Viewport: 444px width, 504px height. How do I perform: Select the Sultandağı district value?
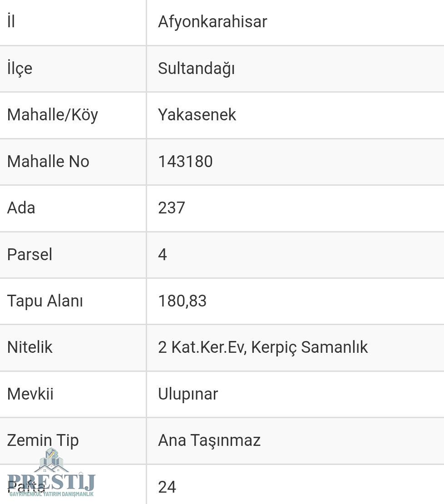[x=196, y=69]
